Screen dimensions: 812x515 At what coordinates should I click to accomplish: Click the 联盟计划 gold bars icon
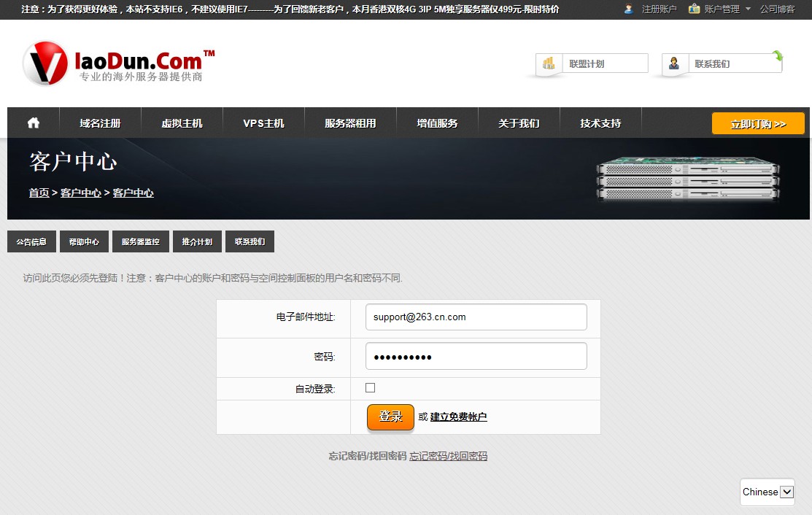pyautogui.click(x=549, y=63)
